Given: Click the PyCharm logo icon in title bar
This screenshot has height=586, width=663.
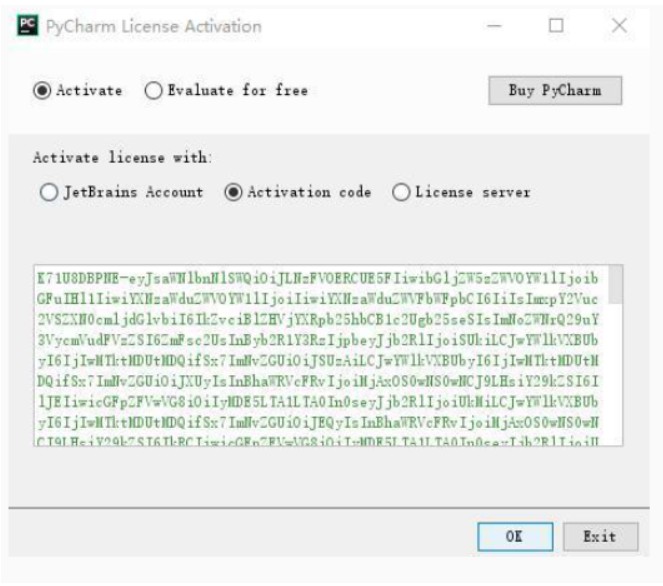Looking at the screenshot, I should (x=27, y=26).
